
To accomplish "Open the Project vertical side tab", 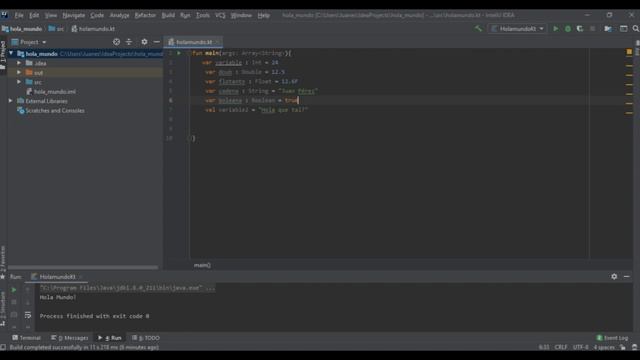I will [3, 55].
